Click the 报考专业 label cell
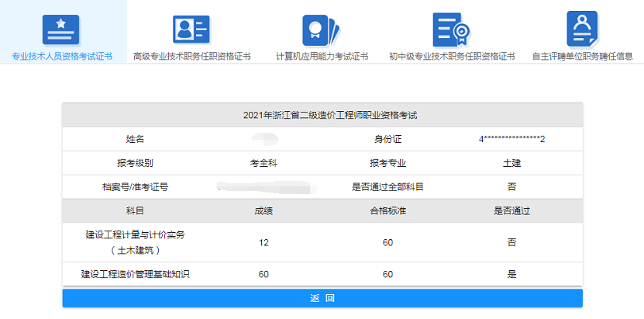Viewport: 644px width, 319px height. [387, 163]
